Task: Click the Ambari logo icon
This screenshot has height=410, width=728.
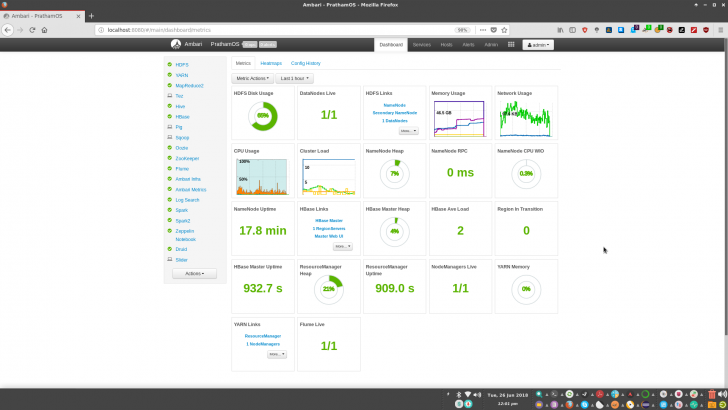Action: click(x=176, y=44)
